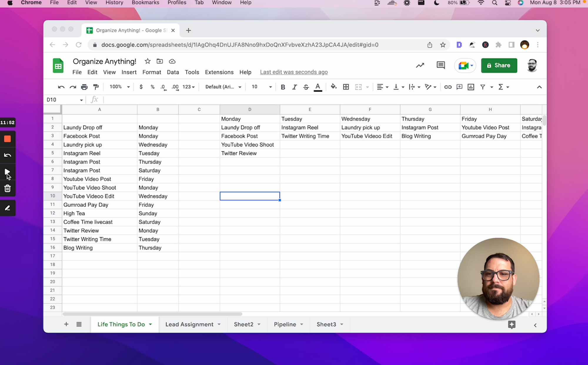Toggle strikethrough formatting
588x365 pixels.
306,87
